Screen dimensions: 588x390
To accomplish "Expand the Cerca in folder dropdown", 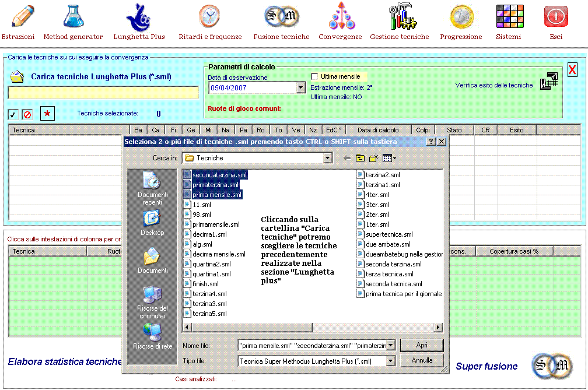I will 328,158.
